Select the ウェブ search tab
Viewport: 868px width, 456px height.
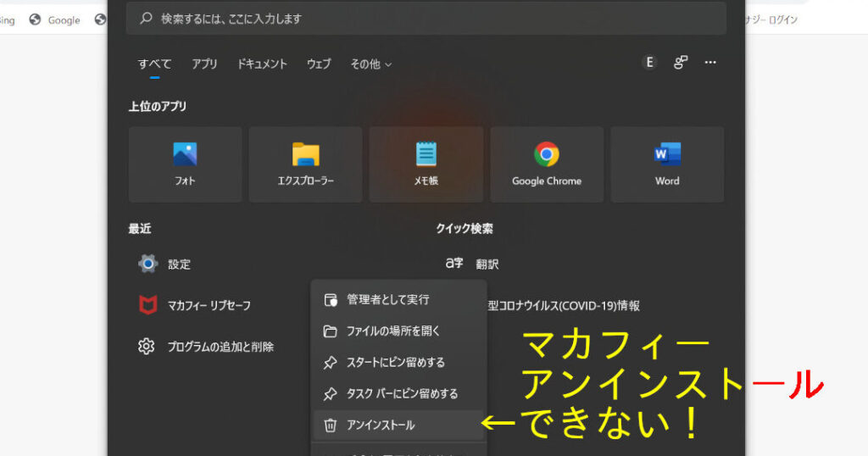[x=319, y=64]
